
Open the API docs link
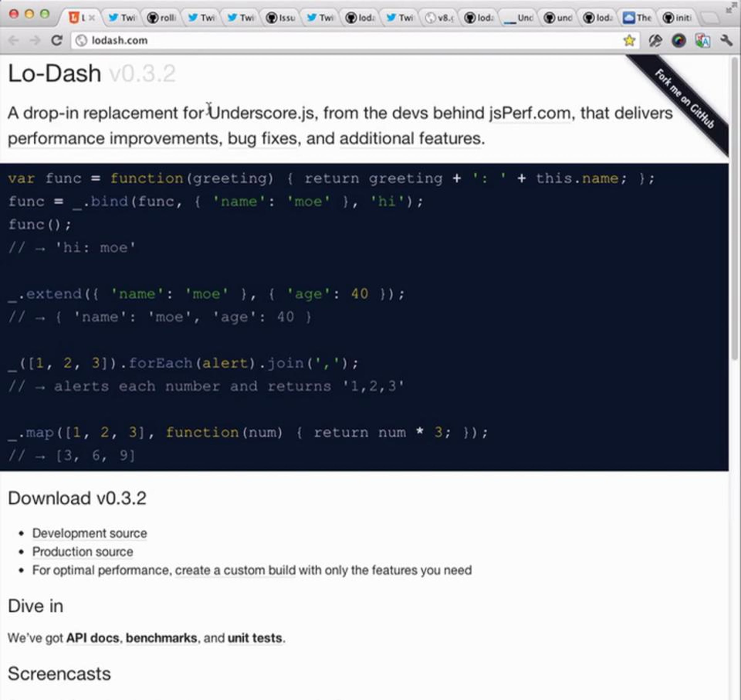click(93, 638)
